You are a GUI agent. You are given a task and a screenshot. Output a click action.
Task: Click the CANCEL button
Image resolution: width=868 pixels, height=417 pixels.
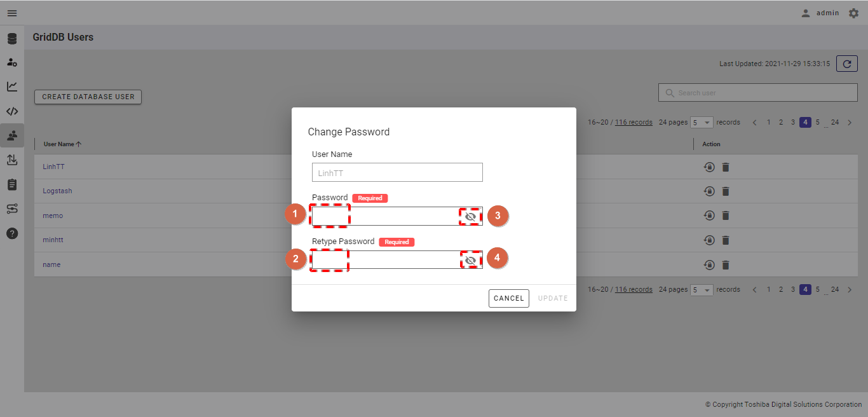[x=509, y=298]
